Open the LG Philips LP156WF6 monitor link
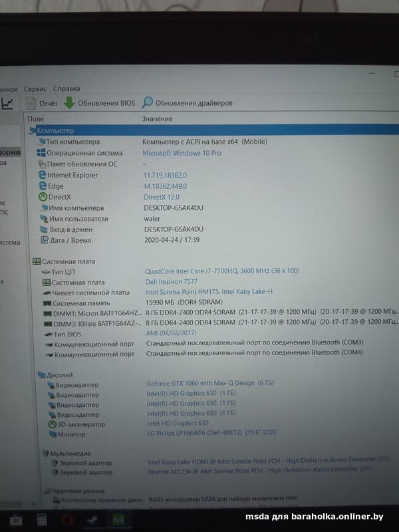Screen dimensions: 399x532 pos(211,433)
